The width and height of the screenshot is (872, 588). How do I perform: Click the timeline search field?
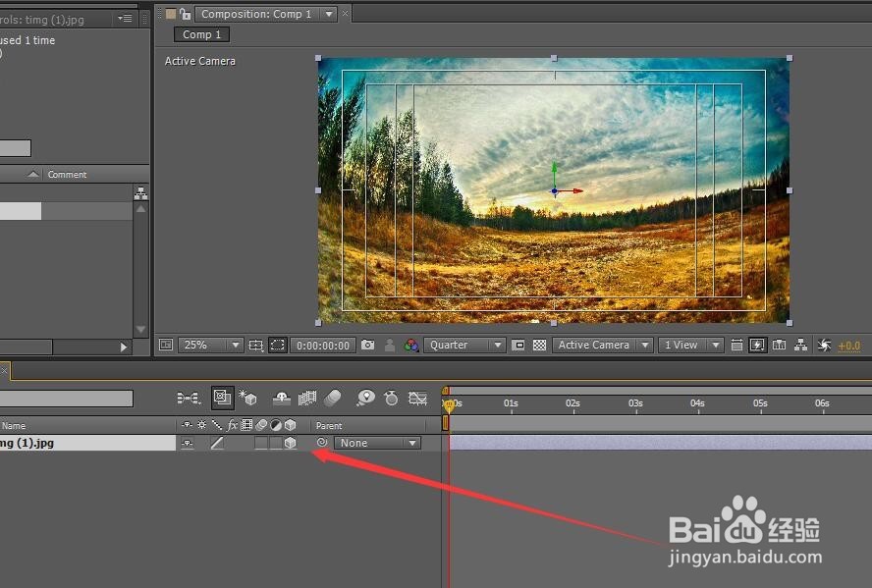click(66, 398)
